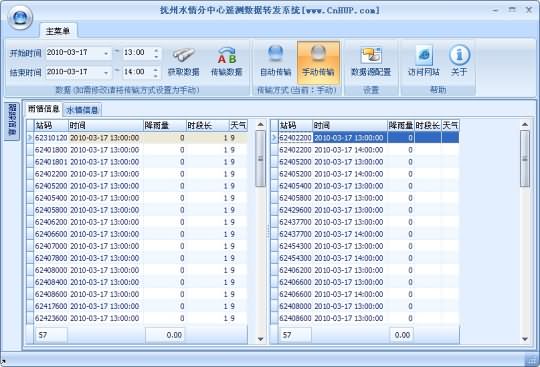The height and width of the screenshot is (367, 540).
Task: Sort right table by 天气 column
Action: (450, 125)
